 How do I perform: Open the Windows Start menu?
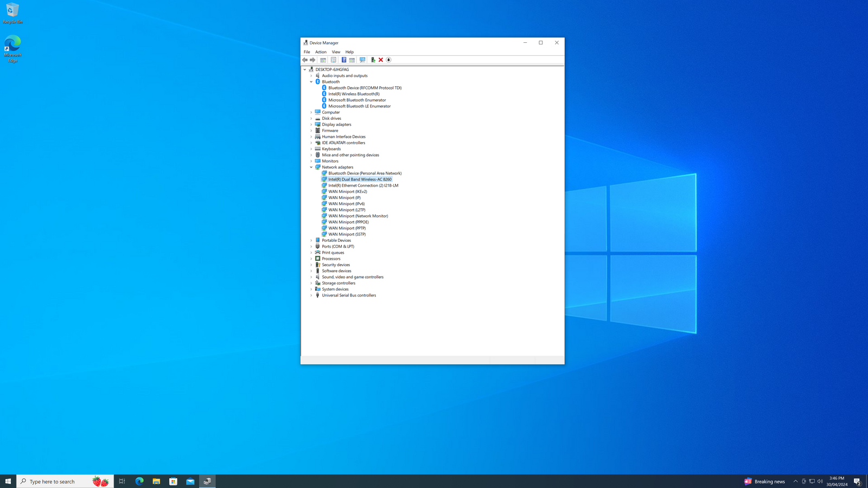[8, 481]
